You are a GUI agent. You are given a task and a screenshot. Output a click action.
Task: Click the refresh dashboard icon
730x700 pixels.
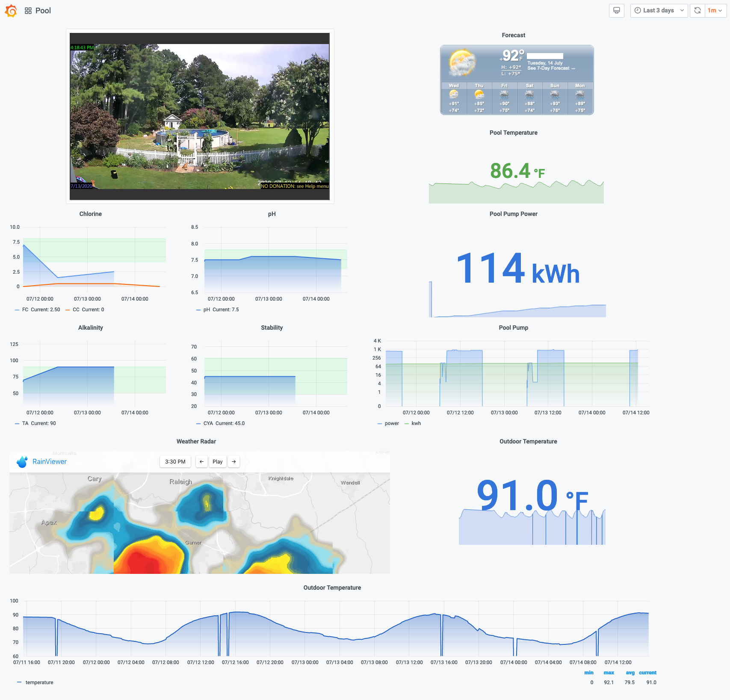tap(697, 10)
